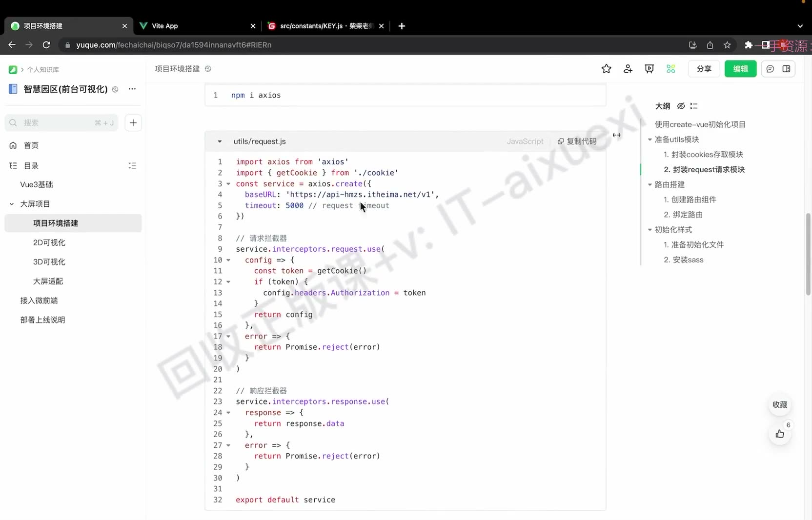812x520 pixels.
Task: Click the browser share icon
Action: click(710, 45)
